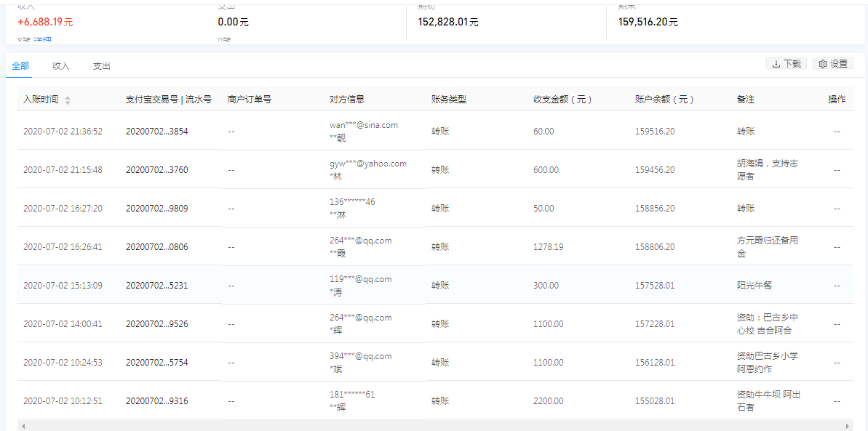Image resolution: width=868 pixels, height=431 pixels.
Task: Switch to the 支出 tab
Action: [102, 66]
